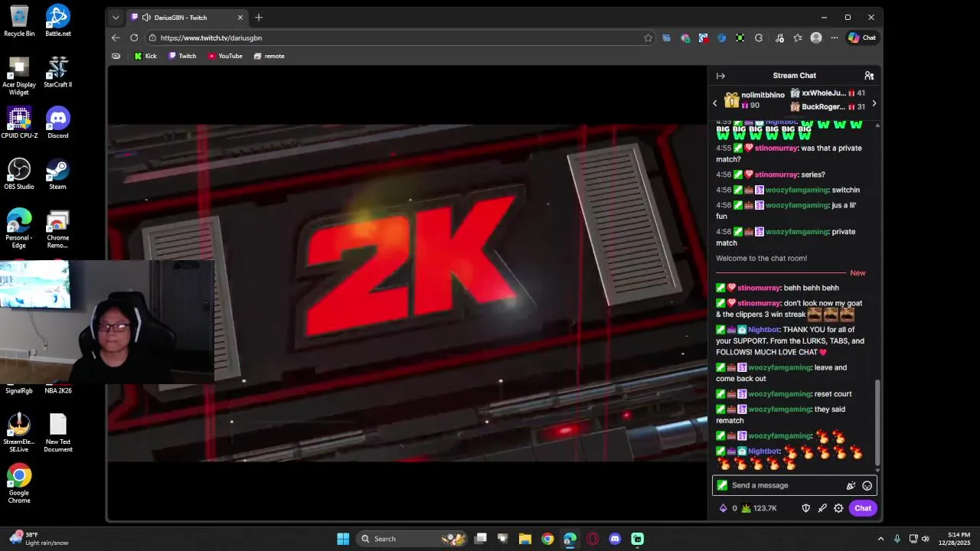Open channel points showing 123.7K

coord(759,508)
